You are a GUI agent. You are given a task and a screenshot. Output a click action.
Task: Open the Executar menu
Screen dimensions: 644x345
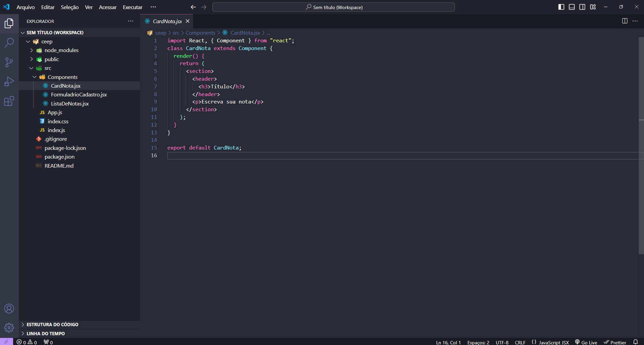point(132,7)
